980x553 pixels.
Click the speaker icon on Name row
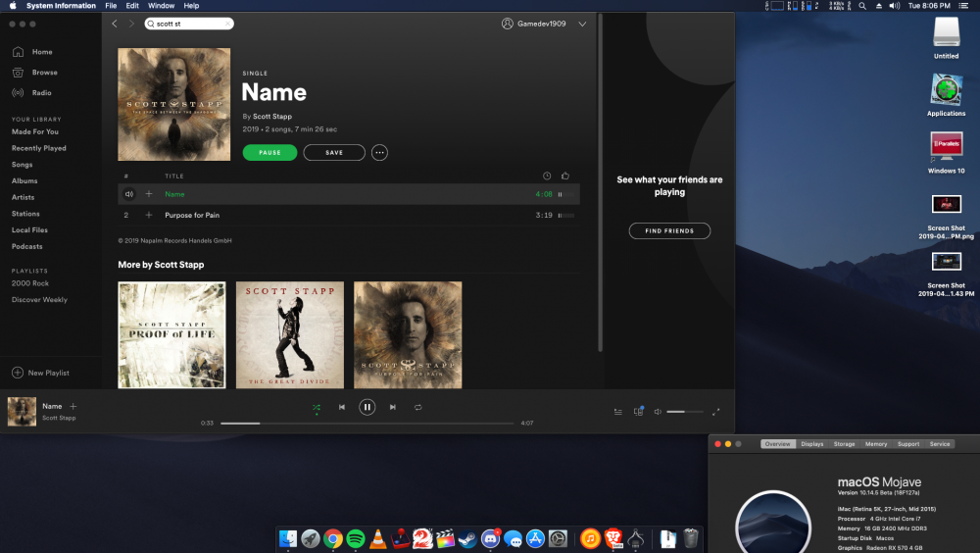click(x=128, y=194)
